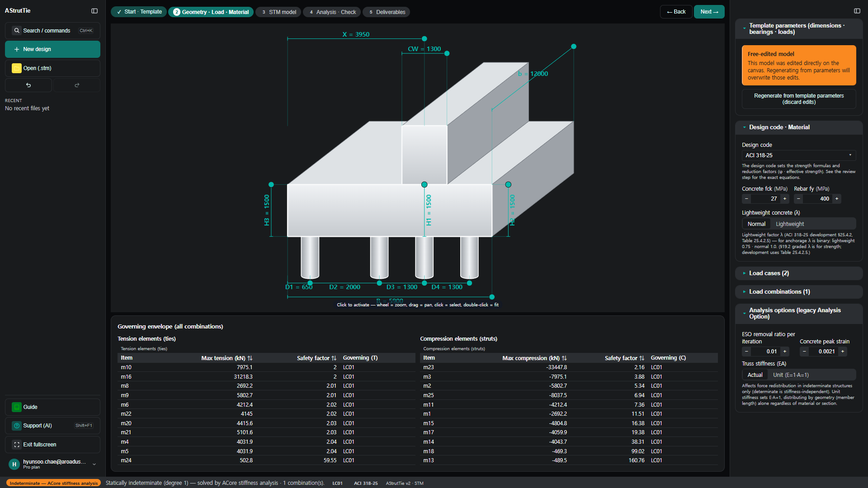
Task: Open Analysis · Check step
Action: coord(332,12)
